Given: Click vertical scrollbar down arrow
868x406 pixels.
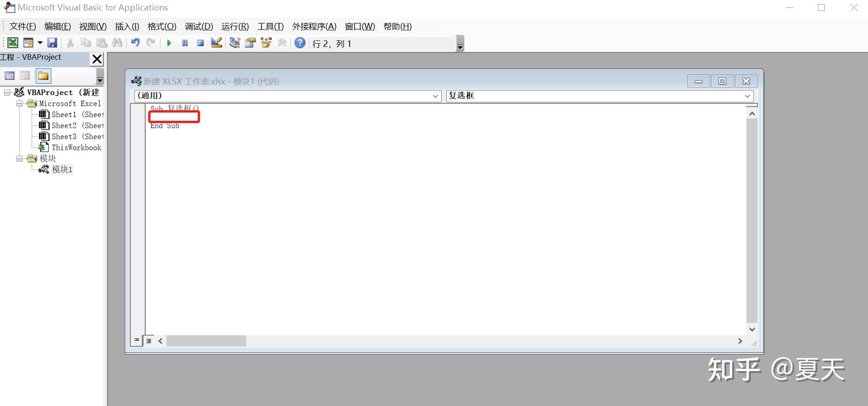Looking at the screenshot, I should click(x=752, y=329).
